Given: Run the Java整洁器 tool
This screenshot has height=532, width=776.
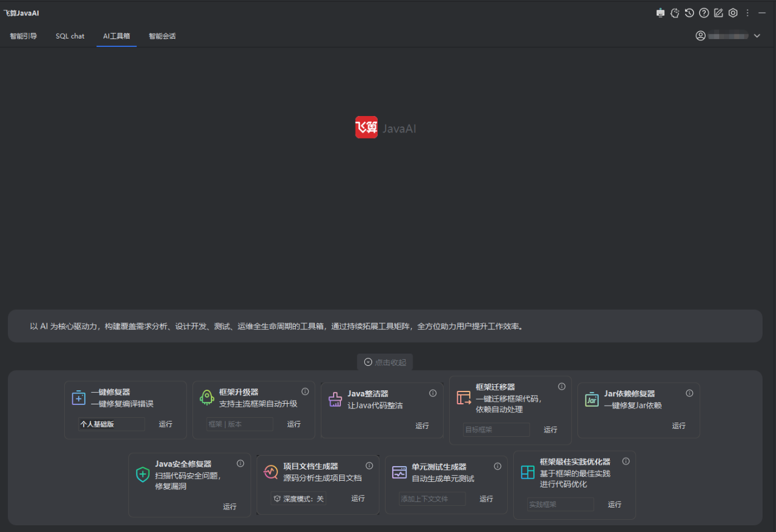Looking at the screenshot, I should (x=422, y=426).
